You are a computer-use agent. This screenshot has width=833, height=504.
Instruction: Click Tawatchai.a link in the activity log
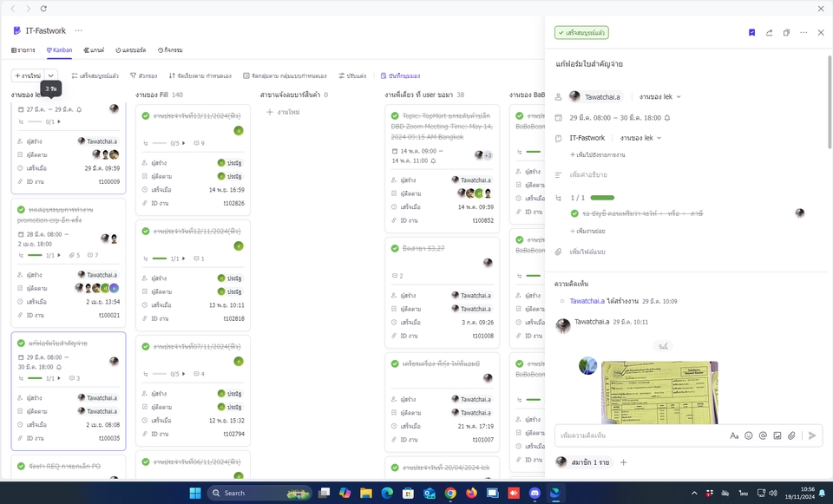tap(587, 301)
